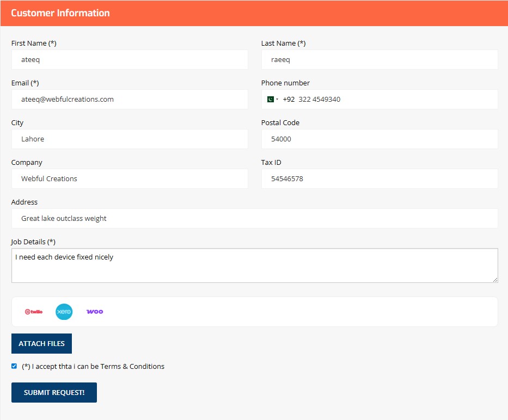
Task: Grab the Job Details textarea resize handle
Action: pos(495,280)
